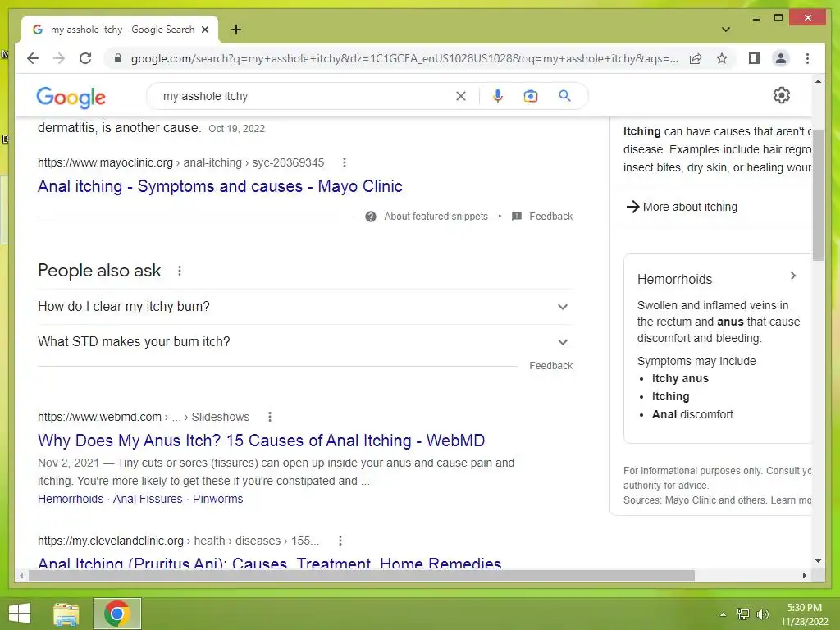Open the WebMD 15 Causes result

tap(261, 441)
